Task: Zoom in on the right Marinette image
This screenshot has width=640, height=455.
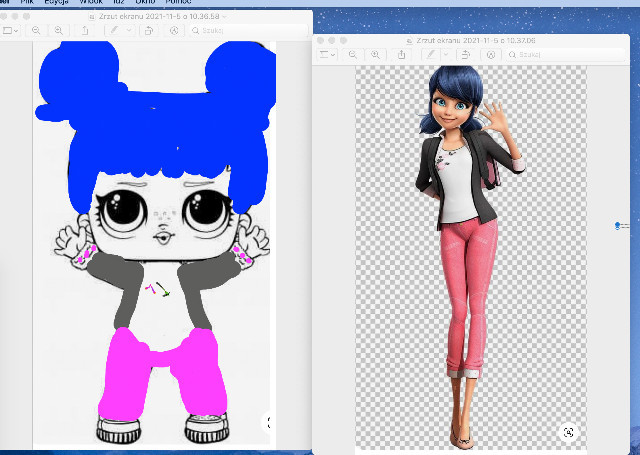Action: 375,54
